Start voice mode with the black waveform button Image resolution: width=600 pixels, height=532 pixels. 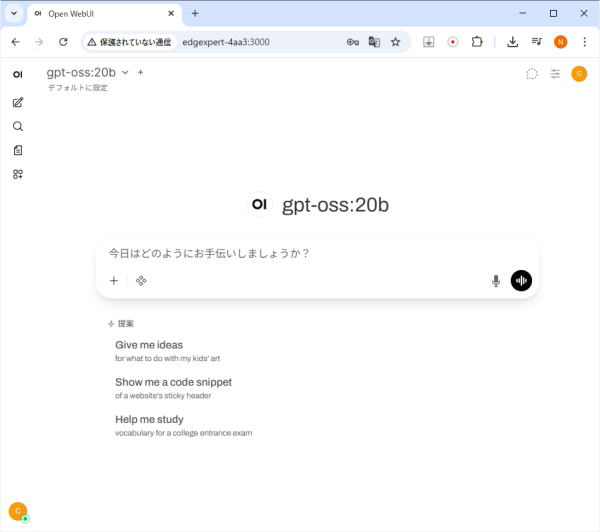[521, 281]
